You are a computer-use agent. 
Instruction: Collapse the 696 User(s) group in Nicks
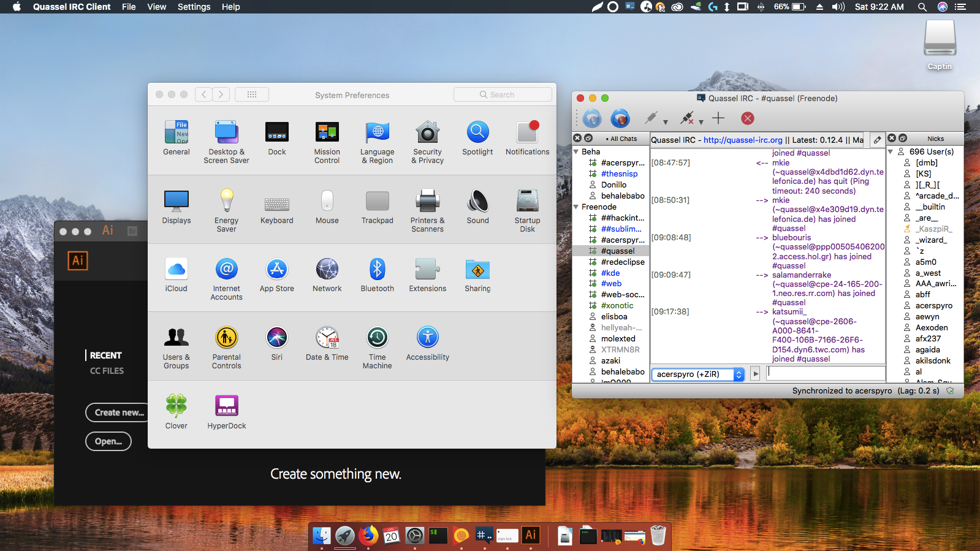tap(891, 151)
